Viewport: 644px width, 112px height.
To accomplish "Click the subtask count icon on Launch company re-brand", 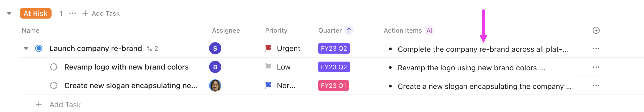I will 150,48.
